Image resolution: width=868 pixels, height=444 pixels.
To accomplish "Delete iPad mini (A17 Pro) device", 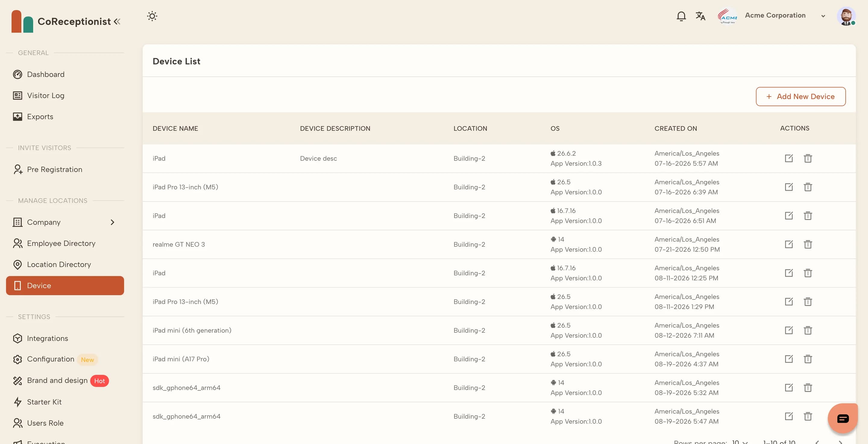I will pos(808,359).
